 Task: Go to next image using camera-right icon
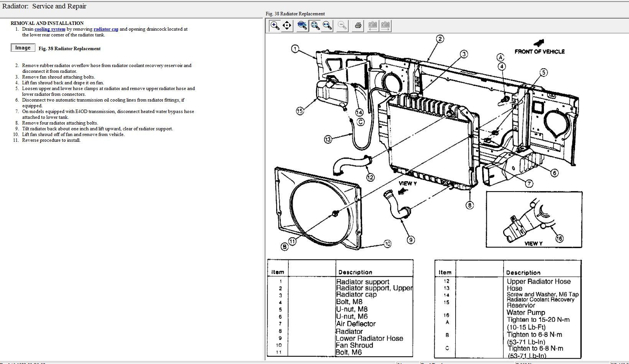[385, 26]
